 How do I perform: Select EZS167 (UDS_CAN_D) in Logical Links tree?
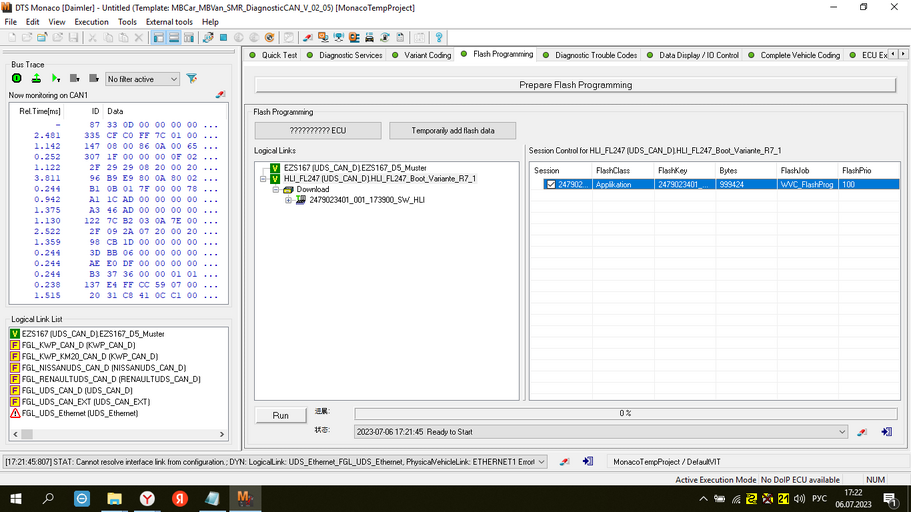[x=355, y=168]
